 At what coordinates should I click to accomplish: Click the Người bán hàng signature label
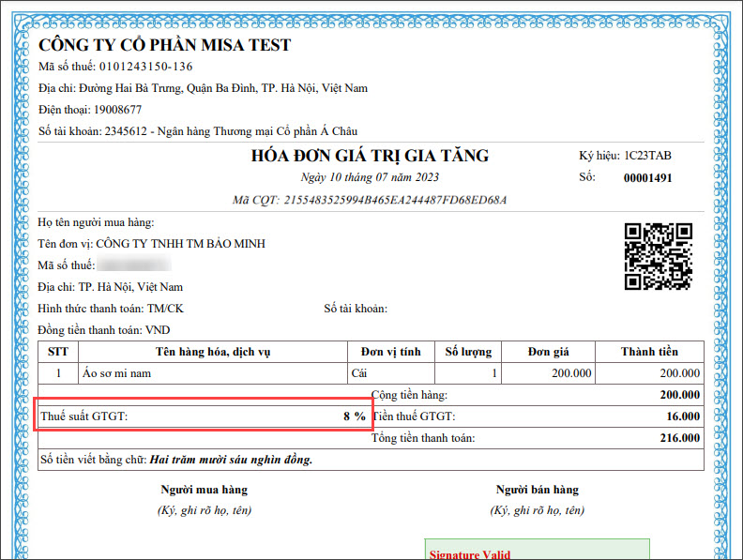coord(538,490)
